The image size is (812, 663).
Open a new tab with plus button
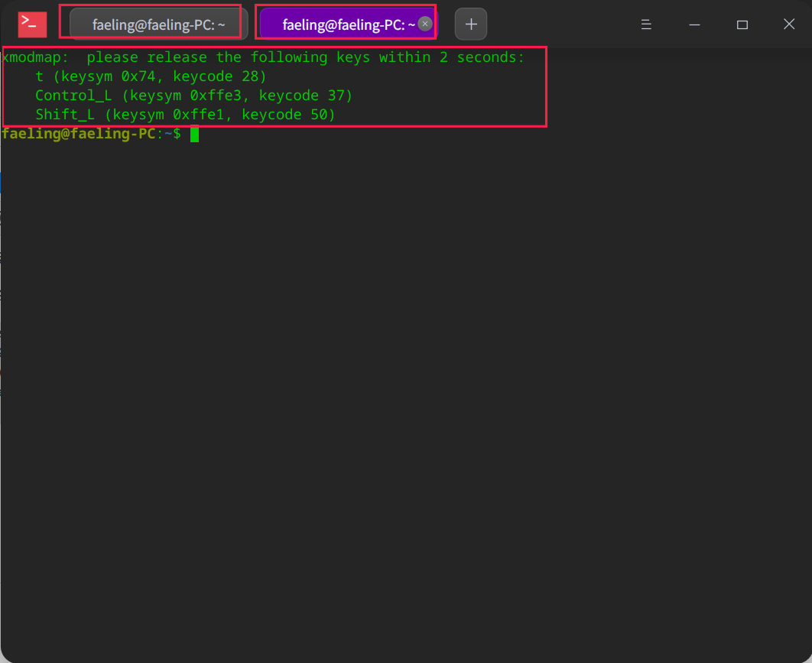471,24
